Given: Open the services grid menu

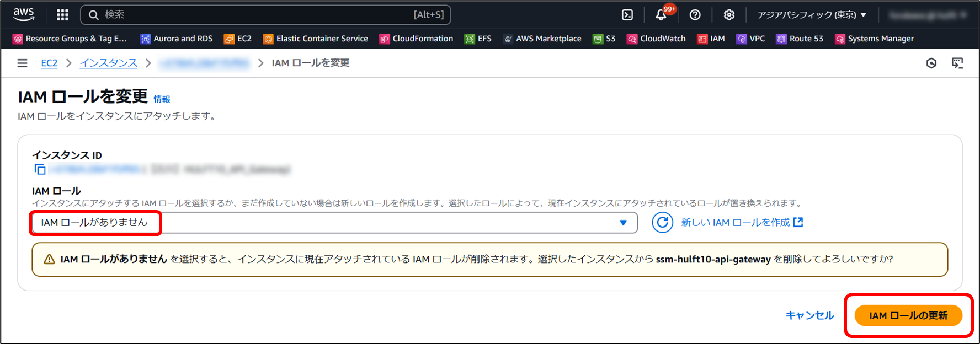Looking at the screenshot, I should [x=63, y=15].
